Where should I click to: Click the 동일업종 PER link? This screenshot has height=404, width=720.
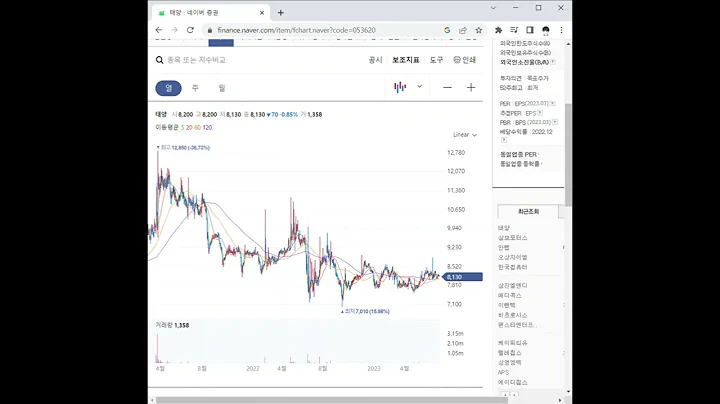[x=519, y=154]
